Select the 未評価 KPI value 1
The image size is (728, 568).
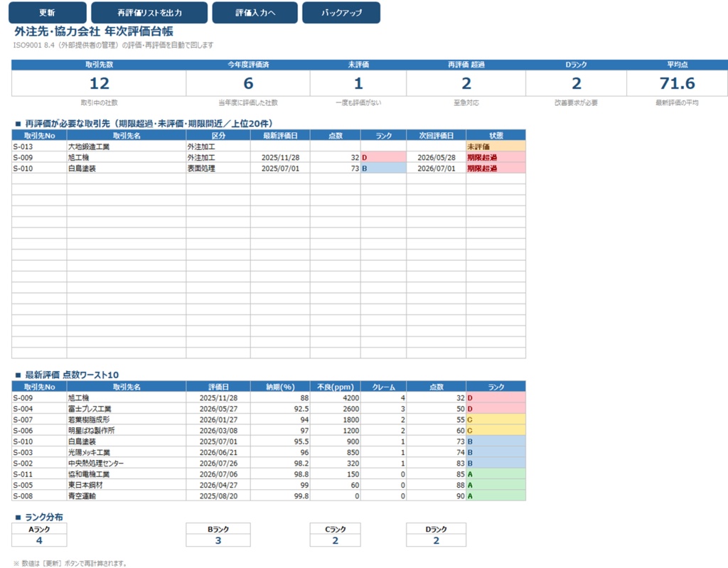358,84
